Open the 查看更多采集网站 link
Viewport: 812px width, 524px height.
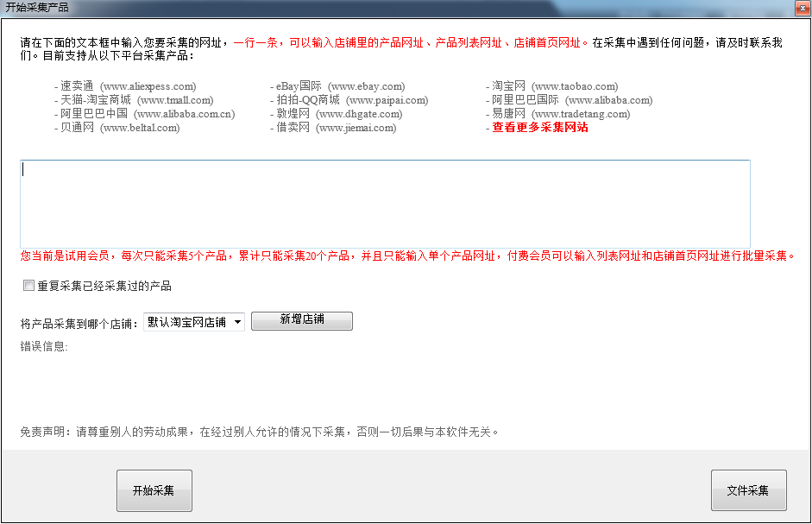[540, 128]
